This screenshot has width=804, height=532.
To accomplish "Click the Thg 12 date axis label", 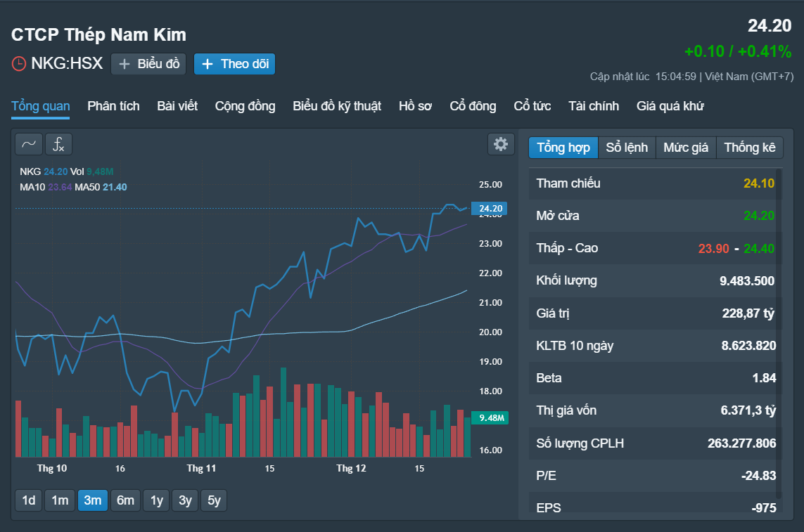I will coord(351,469).
